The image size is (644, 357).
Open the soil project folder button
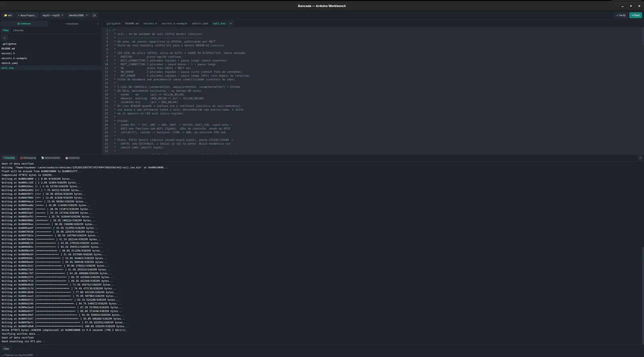(8, 15)
